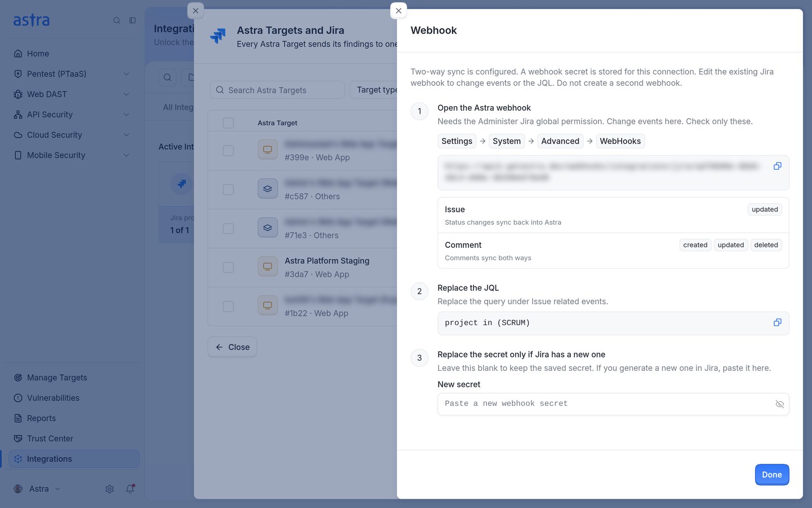Check the Astra Platform Staging target checkbox

pyautogui.click(x=228, y=267)
